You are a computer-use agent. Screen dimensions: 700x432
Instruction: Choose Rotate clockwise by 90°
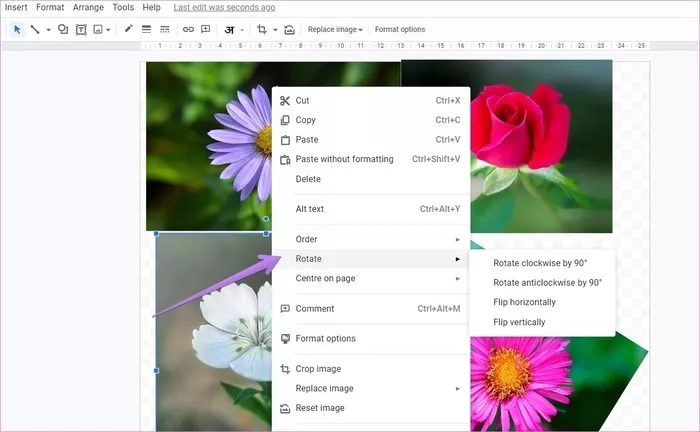(x=542, y=263)
